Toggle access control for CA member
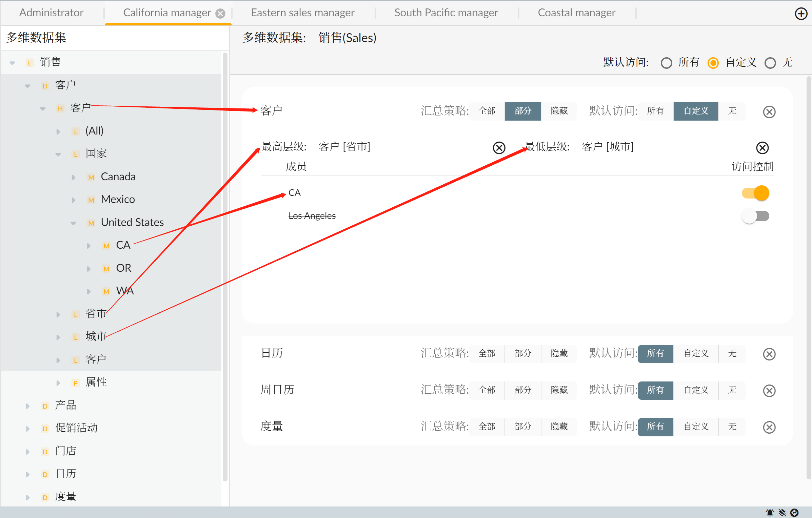 pos(755,193)
